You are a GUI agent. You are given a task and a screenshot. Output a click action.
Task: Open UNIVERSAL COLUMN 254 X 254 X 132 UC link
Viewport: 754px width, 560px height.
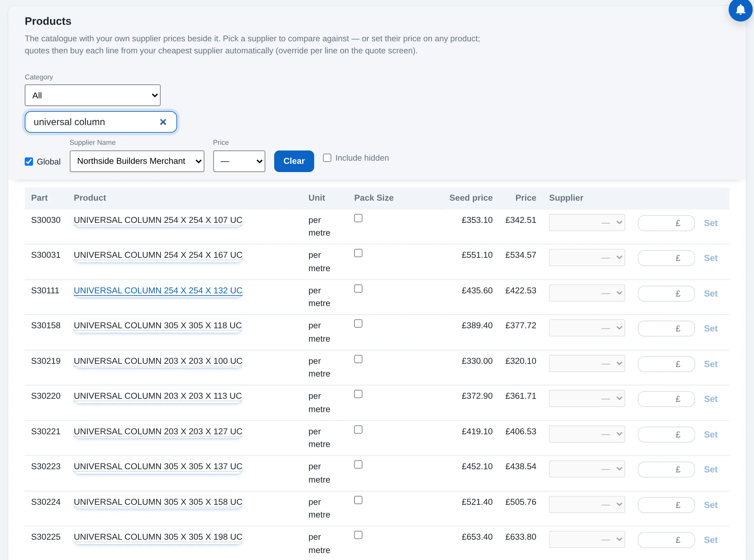[x=158, y=291]
